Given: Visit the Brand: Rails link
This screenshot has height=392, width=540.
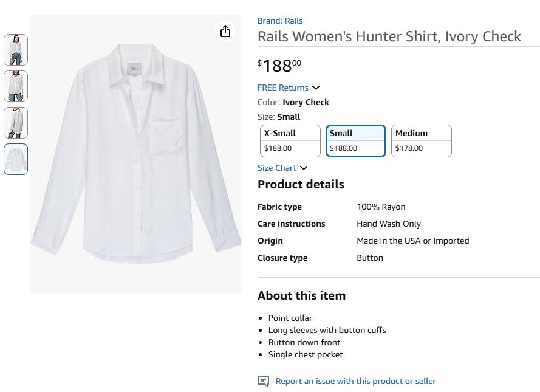Looking at the screenshot, I should coord(280,21).
